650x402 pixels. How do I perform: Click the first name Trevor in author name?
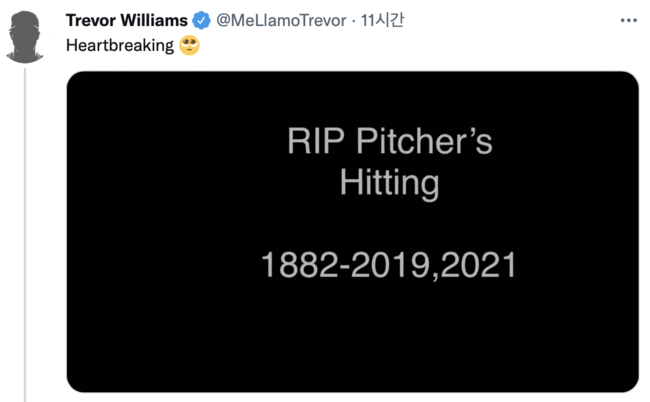tap(90, 20)
